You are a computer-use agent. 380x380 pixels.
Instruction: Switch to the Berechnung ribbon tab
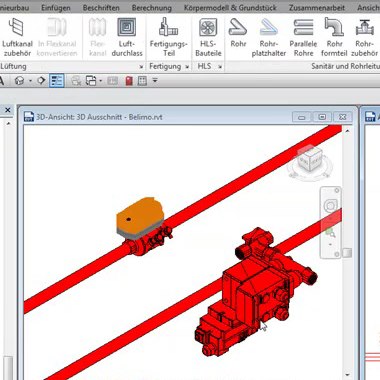coord(152,7)
